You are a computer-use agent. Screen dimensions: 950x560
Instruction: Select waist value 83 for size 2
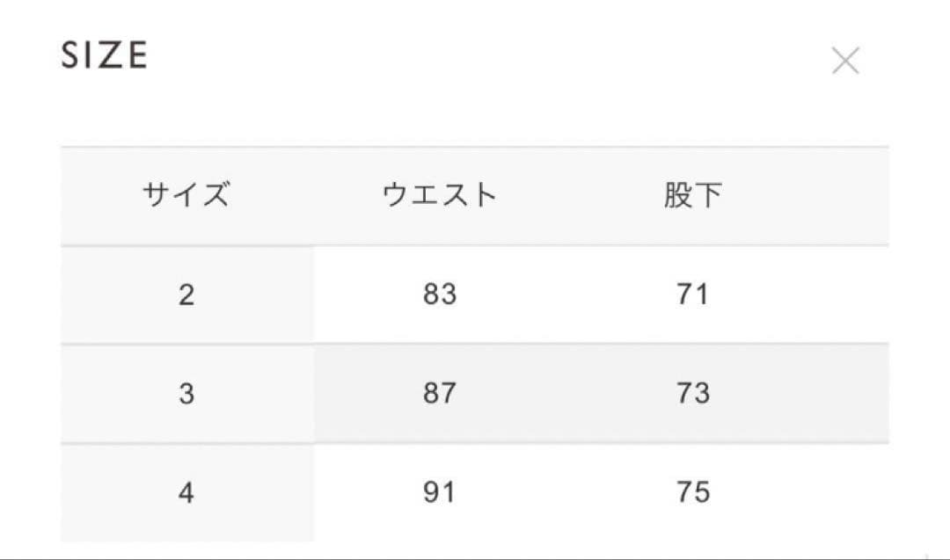pyautogui.click(x=439, y=295)
